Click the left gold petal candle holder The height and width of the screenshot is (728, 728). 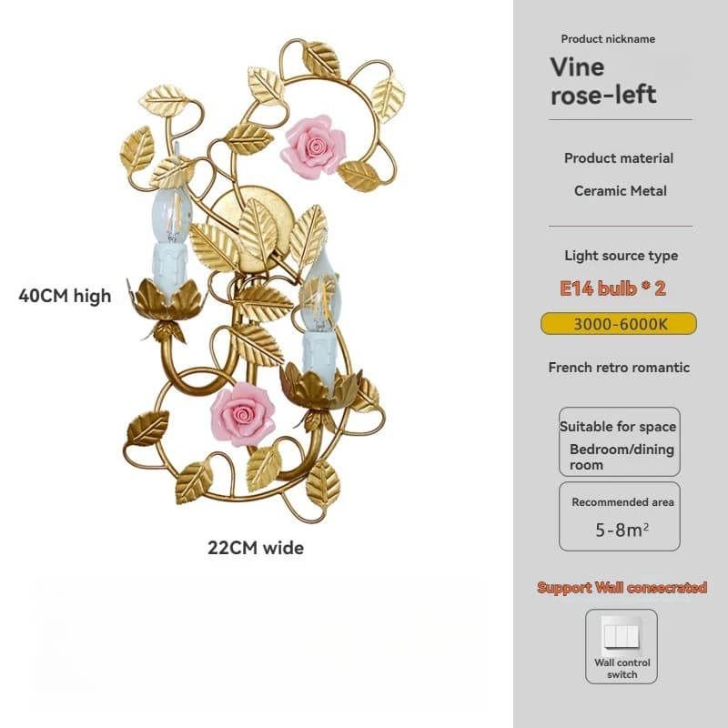click(166, 302)
